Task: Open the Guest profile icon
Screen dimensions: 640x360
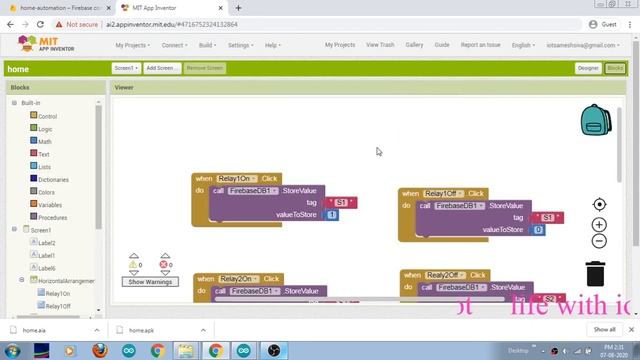Action: tap(593, 24)
